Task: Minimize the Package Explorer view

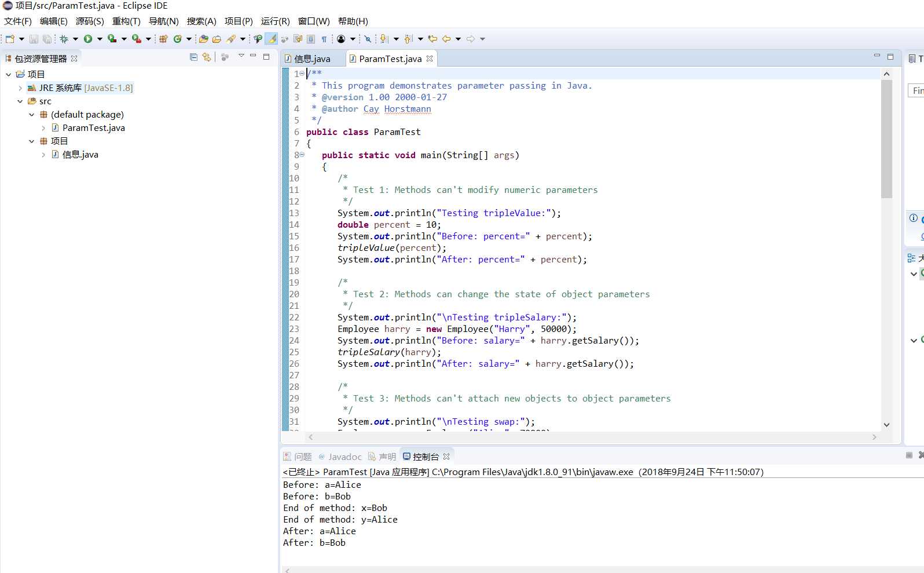Action: 253,56
